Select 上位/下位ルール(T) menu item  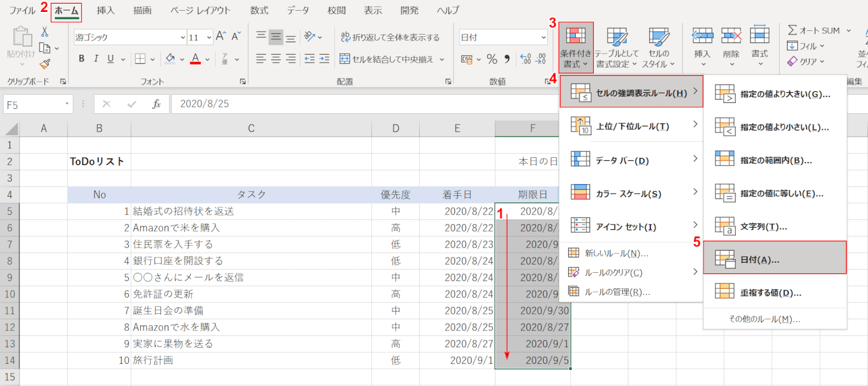click(x=631, y=125)
